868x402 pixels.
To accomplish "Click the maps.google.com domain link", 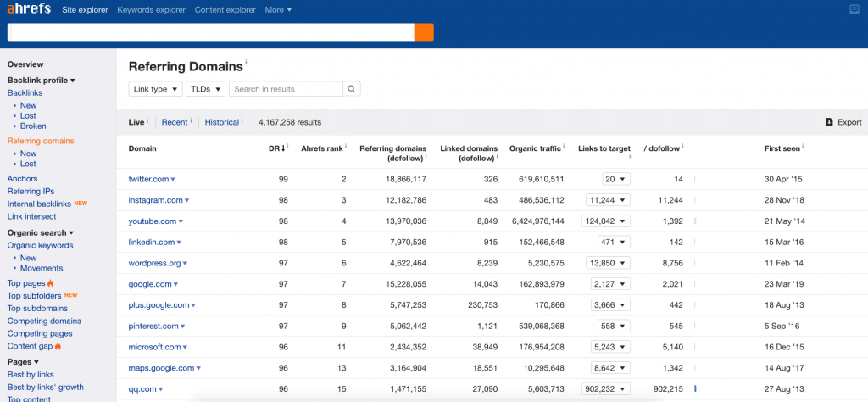I will 161,368.
